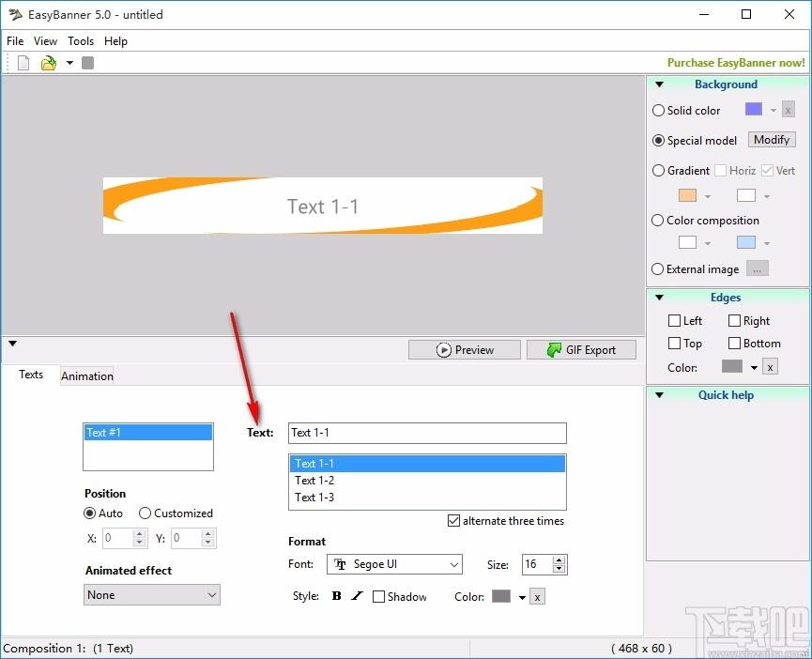Open the Tools menu
The image size is (812, 659).
(x=81, y=41)
